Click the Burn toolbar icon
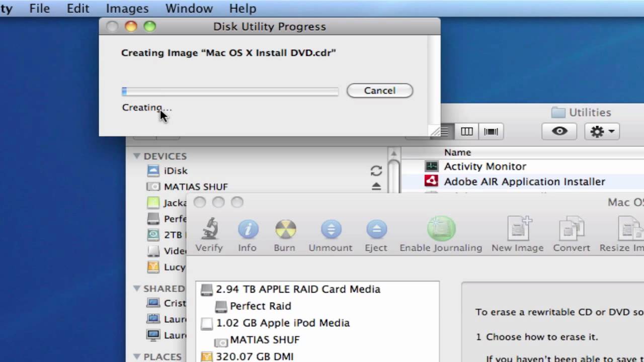Viewport: 644px width, 362px height. point(285,229)
